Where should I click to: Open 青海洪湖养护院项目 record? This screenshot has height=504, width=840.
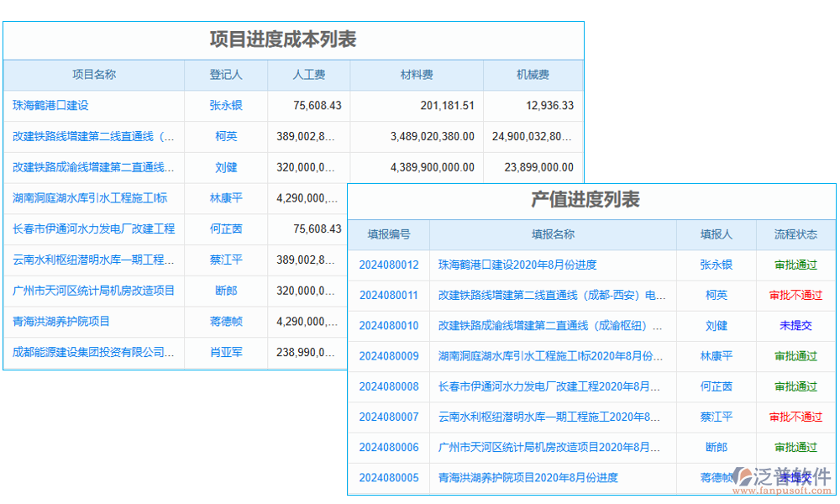[65, 322]
